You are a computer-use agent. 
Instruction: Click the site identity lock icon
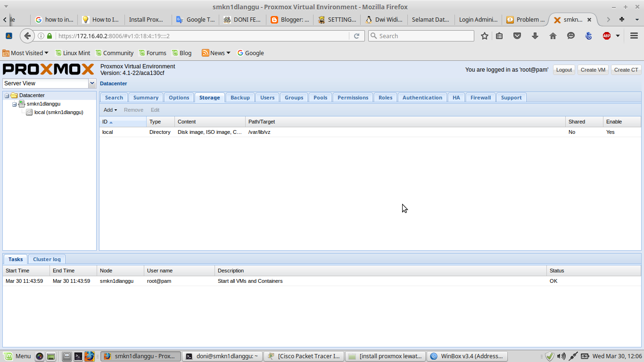[50, 36]
